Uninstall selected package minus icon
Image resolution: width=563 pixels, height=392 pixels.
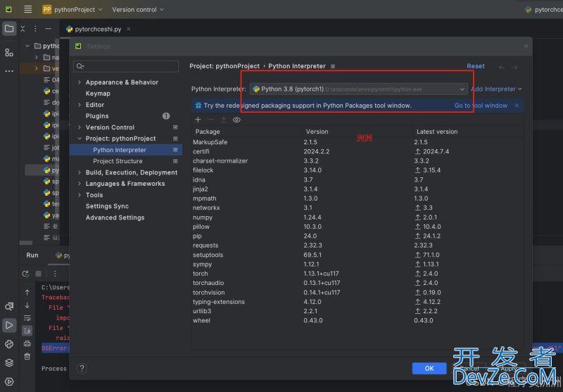coord(210,120)
